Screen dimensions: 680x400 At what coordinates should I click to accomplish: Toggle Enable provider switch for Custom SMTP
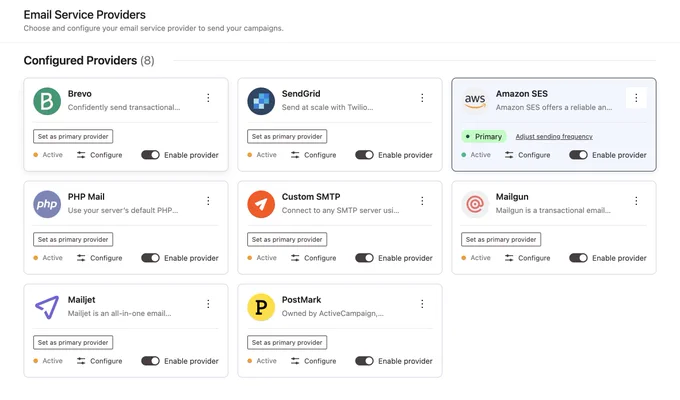coord(364,258)
